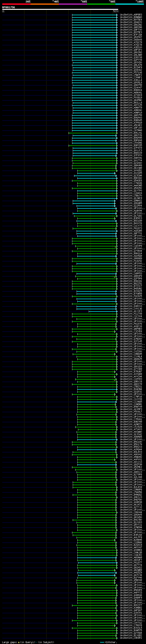
Task: Select the UniRef100_B9GJ41 label
Action: (131, 133)
